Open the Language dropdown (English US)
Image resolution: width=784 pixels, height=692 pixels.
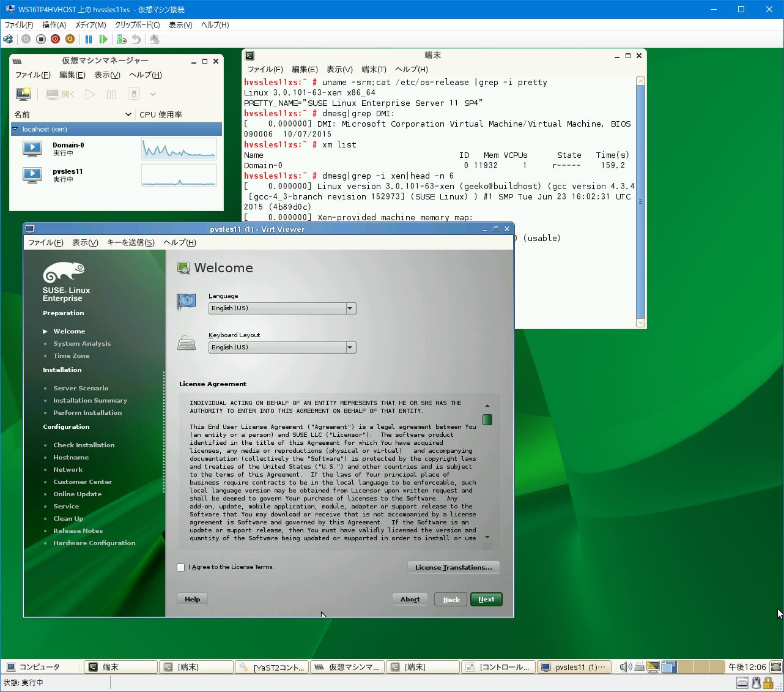282,308
